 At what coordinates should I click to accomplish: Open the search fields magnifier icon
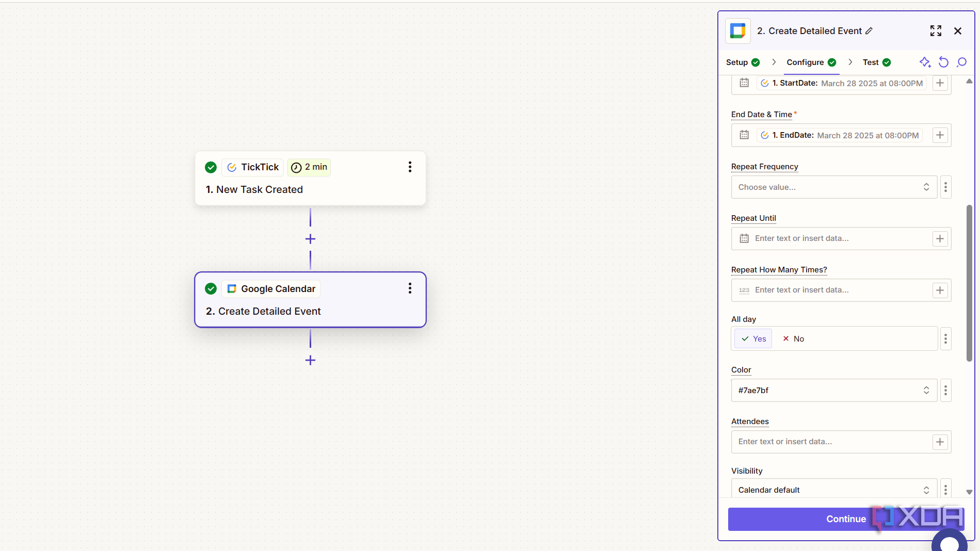[961, 62]
